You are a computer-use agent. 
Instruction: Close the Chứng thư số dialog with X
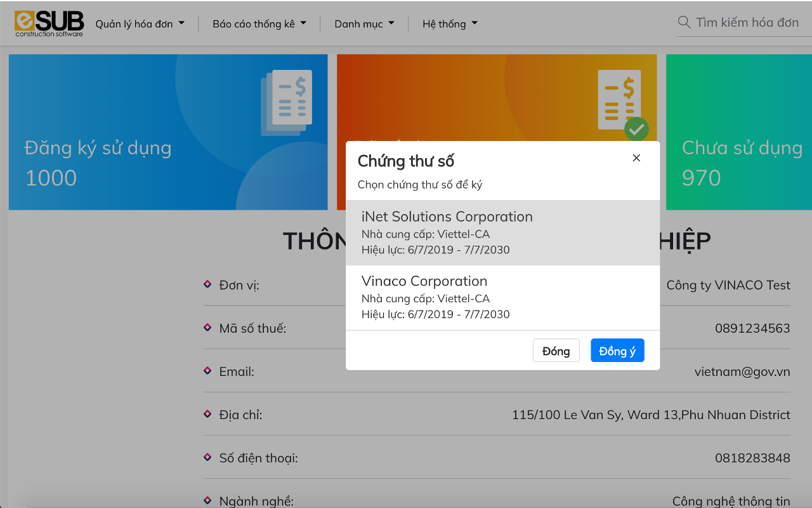636,158
